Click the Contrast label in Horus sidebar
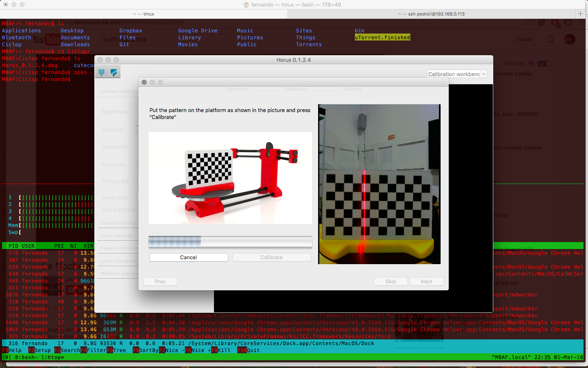Viewport: 588px width, 368px height. point(113,129)
